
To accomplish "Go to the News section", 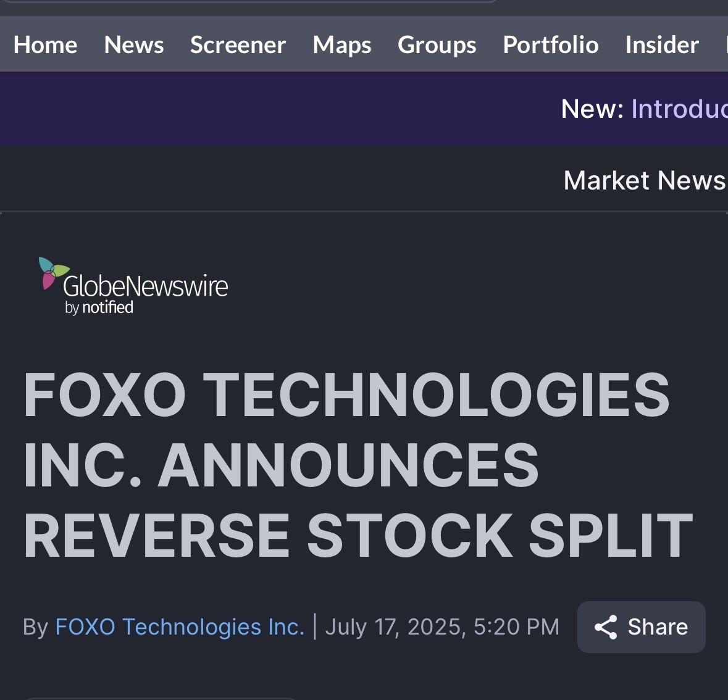I will pyautogui.click(x=134, y=45).
